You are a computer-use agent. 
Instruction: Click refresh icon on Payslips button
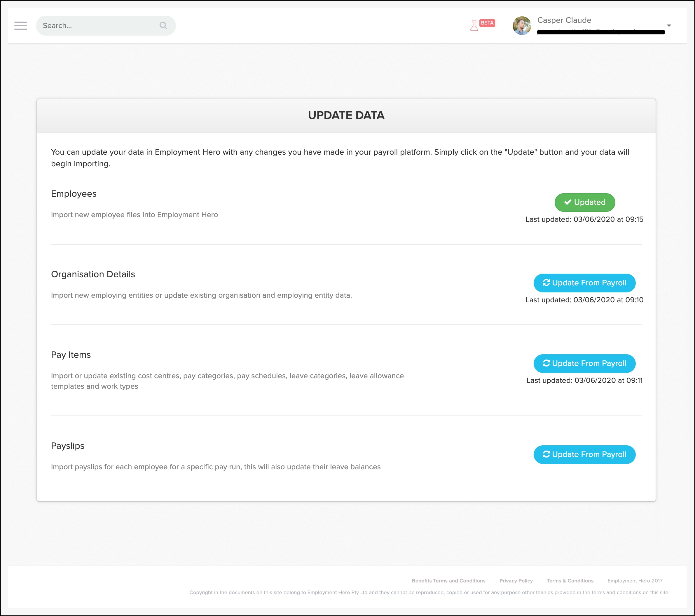coord(546,454)
